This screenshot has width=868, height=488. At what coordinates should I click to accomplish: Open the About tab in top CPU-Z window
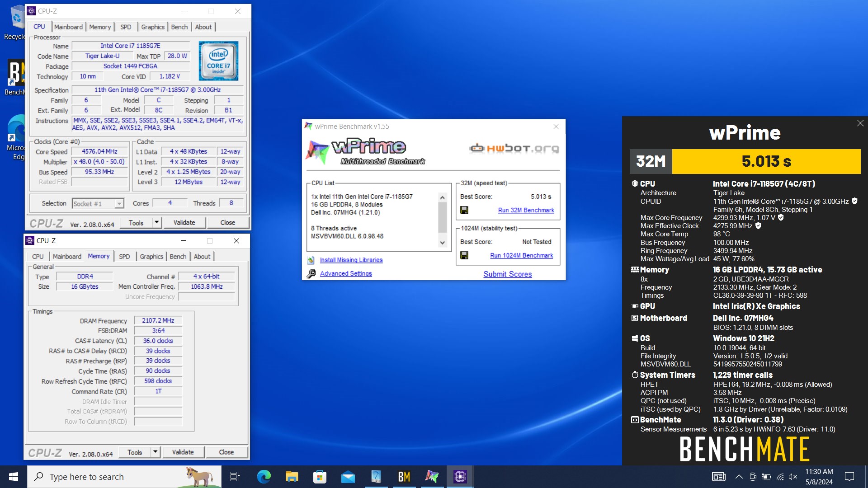pos(203,27)
